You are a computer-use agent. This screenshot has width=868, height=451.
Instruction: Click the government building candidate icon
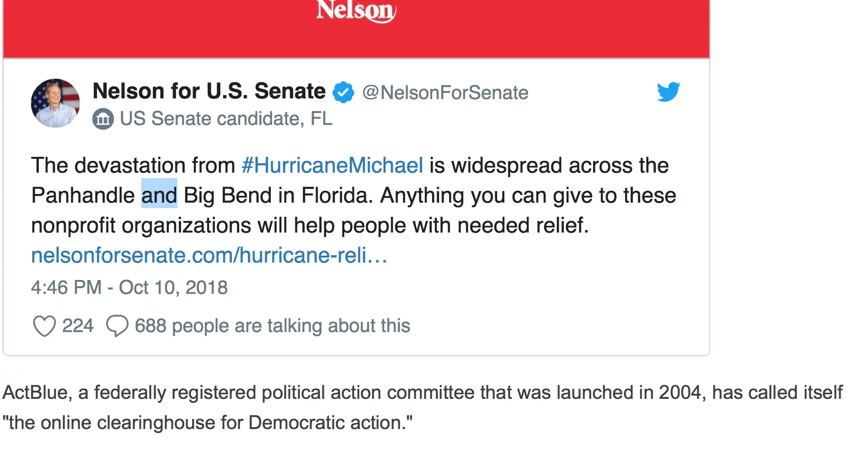point(103,119)
